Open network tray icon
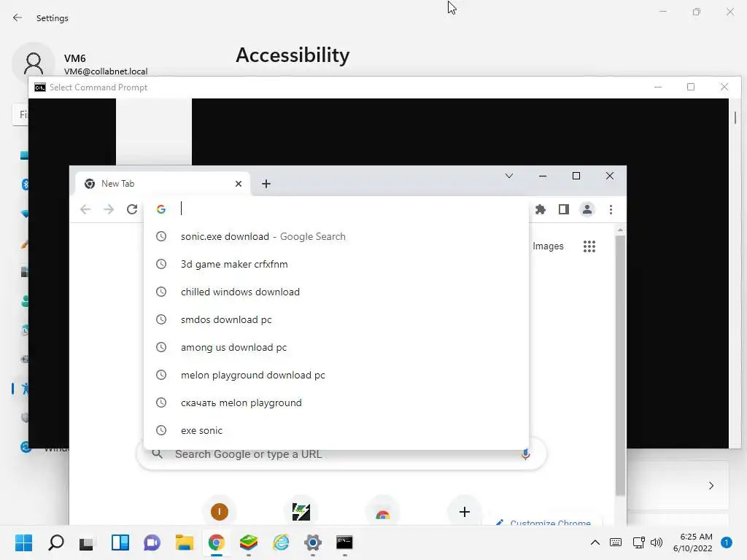This screenshot has height=560, width=747. click(638, 542)
